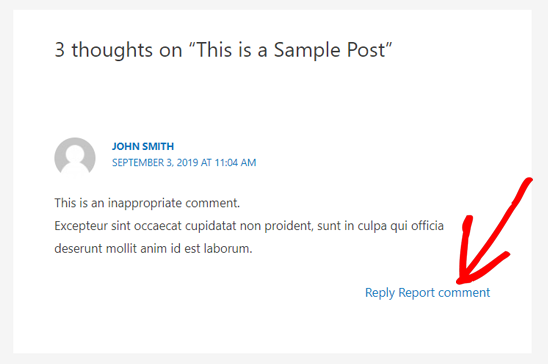Reply to John Smith's comment
Screen dimensions: 548x364
tap(380, 293)
